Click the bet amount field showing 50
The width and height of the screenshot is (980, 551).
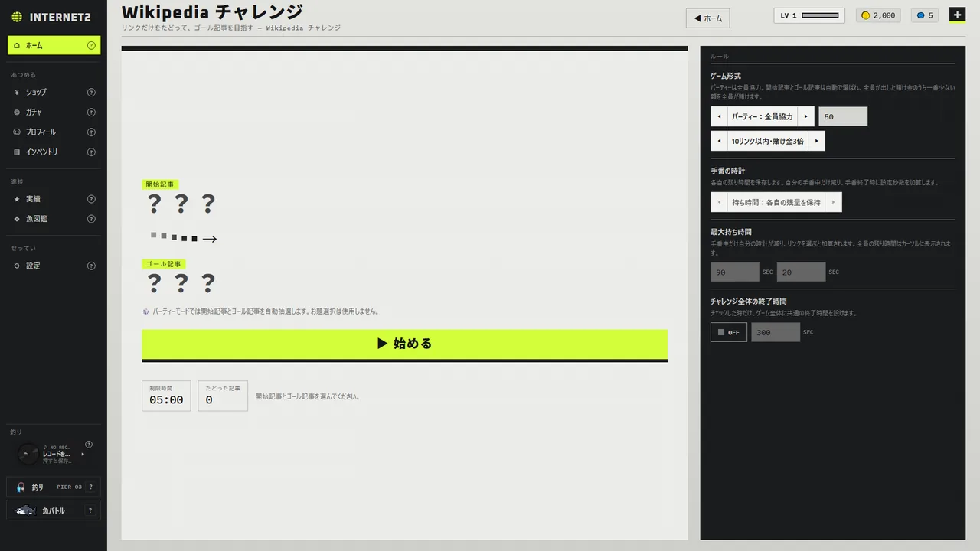843,116
